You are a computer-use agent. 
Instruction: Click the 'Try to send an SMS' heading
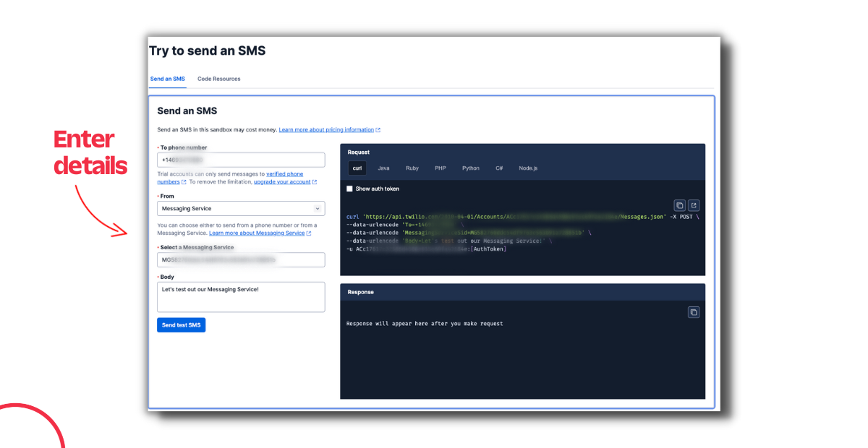pyautogui.click(x=208, y=51)
